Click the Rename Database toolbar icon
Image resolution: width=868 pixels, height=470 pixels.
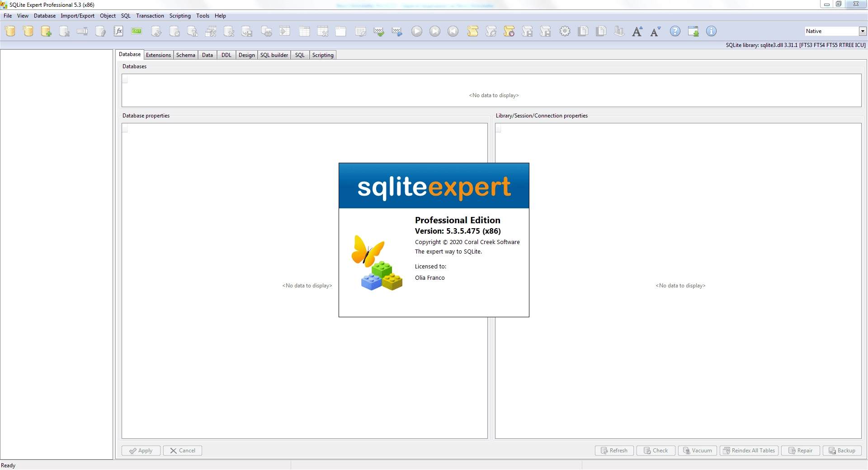tap(82, 31)
